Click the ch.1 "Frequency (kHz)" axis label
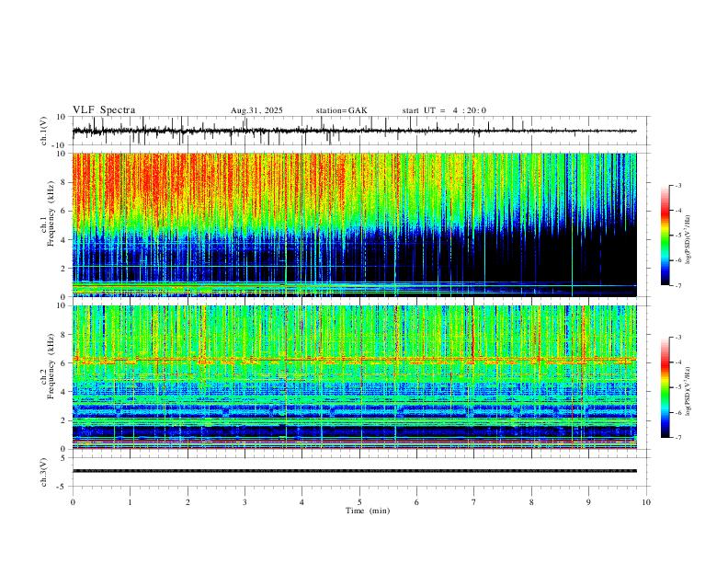 [x=51, y=213]
